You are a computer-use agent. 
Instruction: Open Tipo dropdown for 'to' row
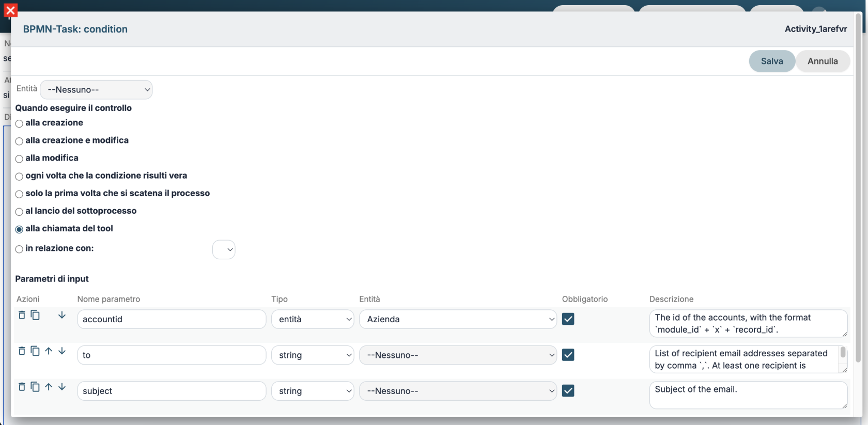click(313, 355)
